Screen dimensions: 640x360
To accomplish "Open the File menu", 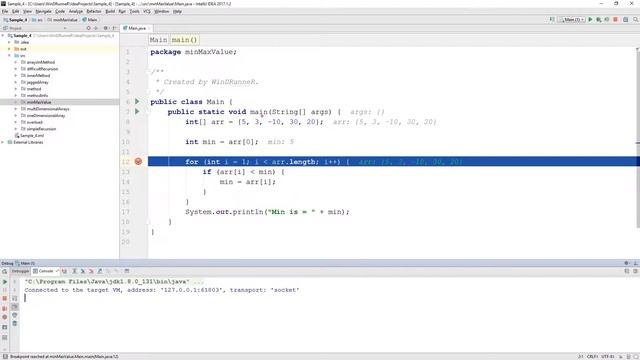I will [x=5, y=11].
